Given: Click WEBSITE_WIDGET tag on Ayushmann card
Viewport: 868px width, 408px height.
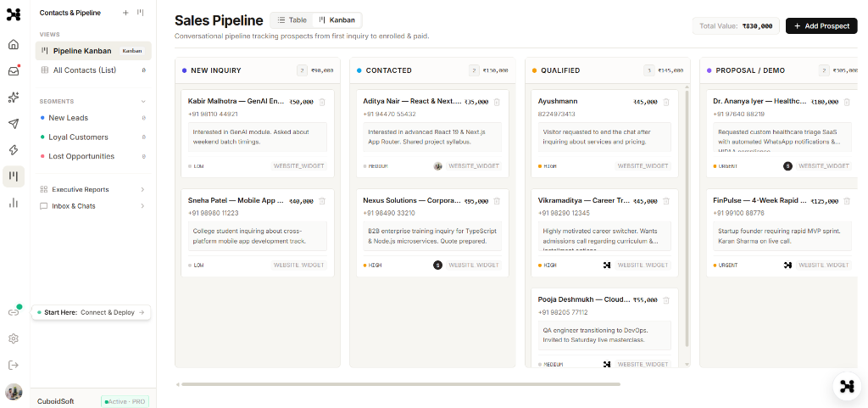Looking at the screenshot, I should tap(643, 166).
